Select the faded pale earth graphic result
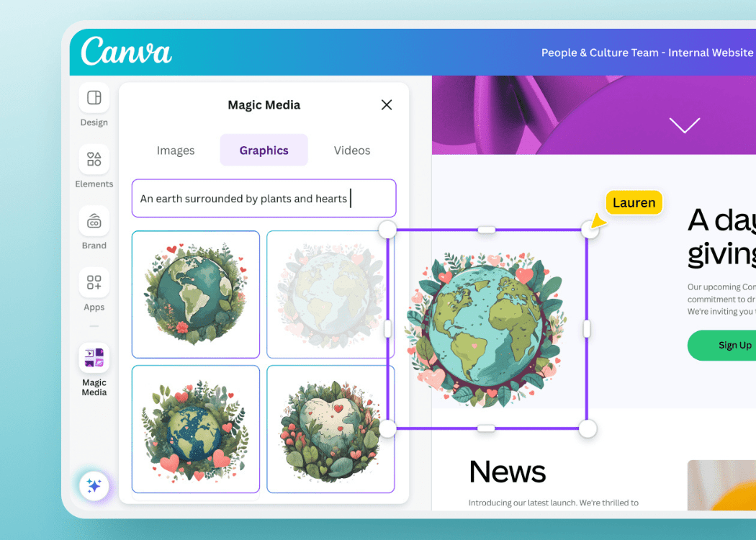The image size is (756, 540). click(327, 294)
